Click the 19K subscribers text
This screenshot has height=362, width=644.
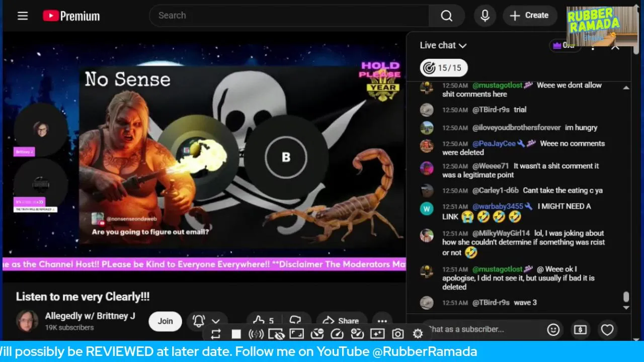coord(69,327)
